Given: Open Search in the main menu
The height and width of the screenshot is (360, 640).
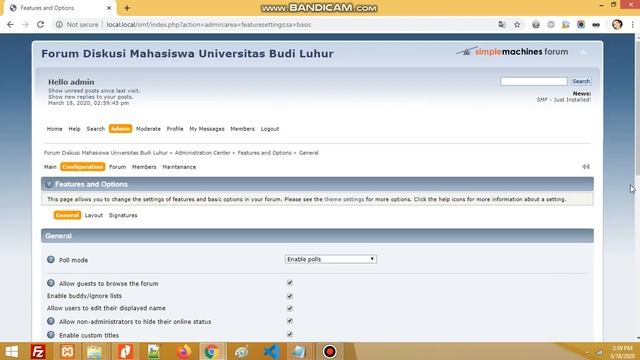Looking at the screenshot, I should [x=96, y=129].
